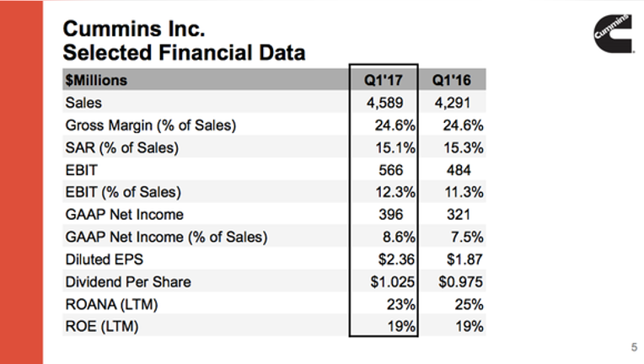Click the GAAP Net Income row label
The image size is (644, 364).
pos(125,215)
